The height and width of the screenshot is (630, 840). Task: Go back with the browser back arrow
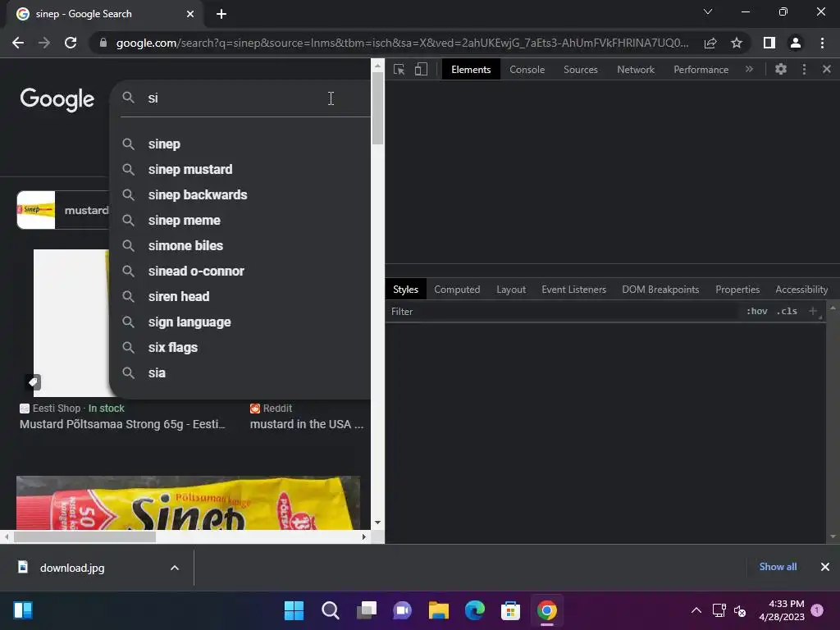click(x=18, y=43)
